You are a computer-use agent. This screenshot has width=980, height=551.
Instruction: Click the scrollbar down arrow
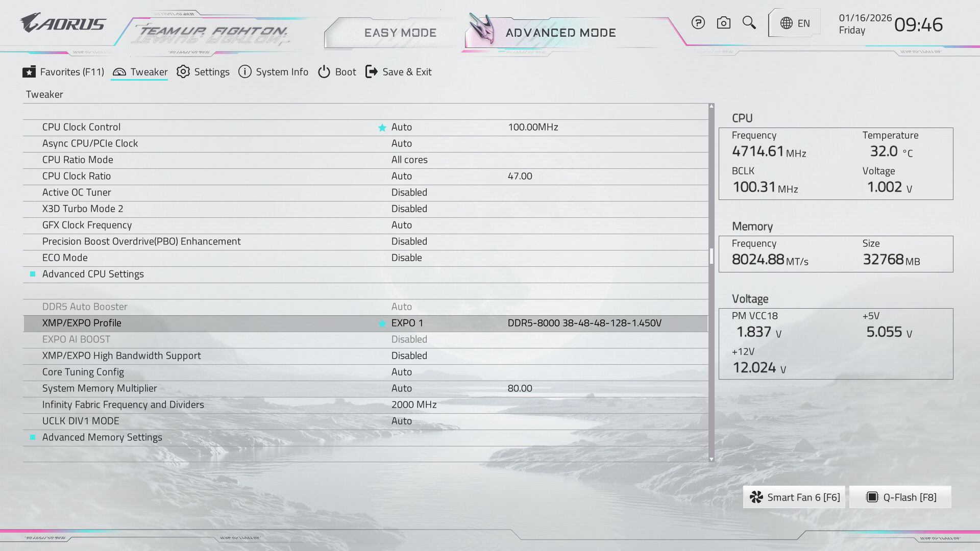[711, 459]
